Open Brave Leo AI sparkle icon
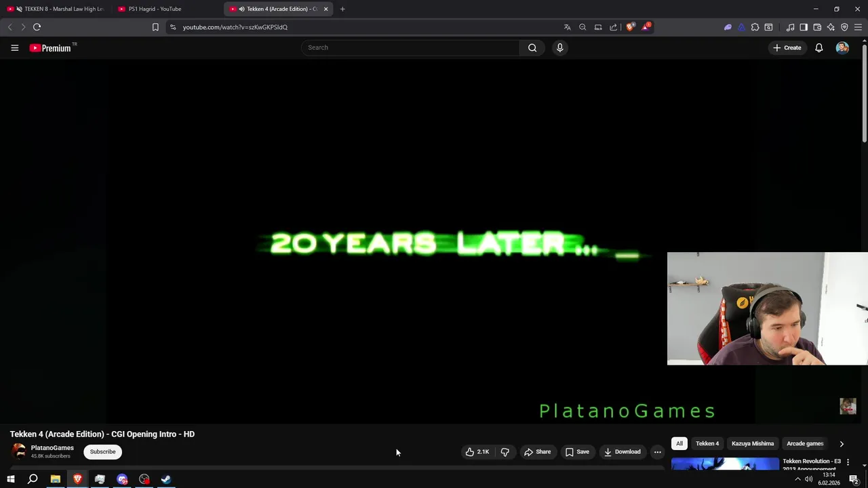 click(x=831, y=27)
